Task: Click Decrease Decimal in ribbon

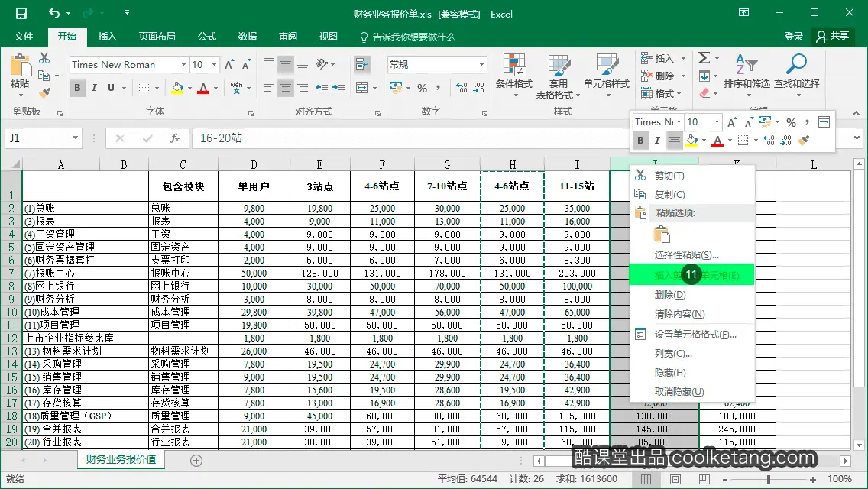Action: coord(479,88)
